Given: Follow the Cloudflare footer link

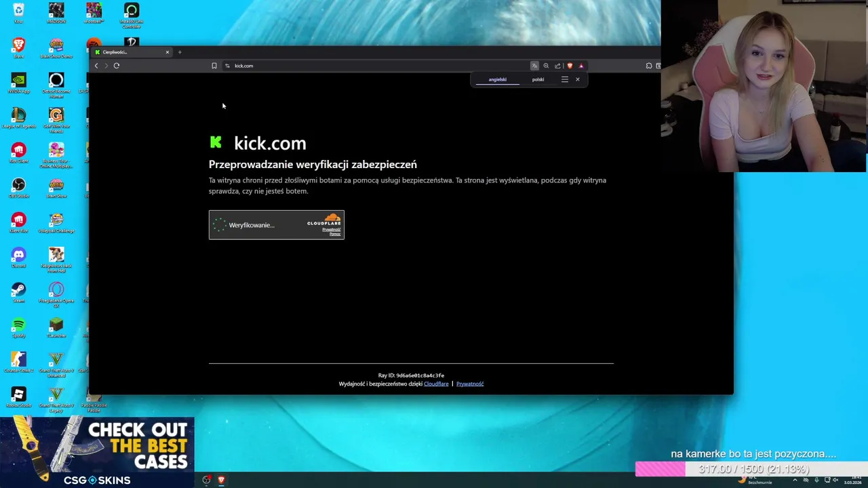Looking at the screenshot, I should pyautogui.click(x=436, y=384).
